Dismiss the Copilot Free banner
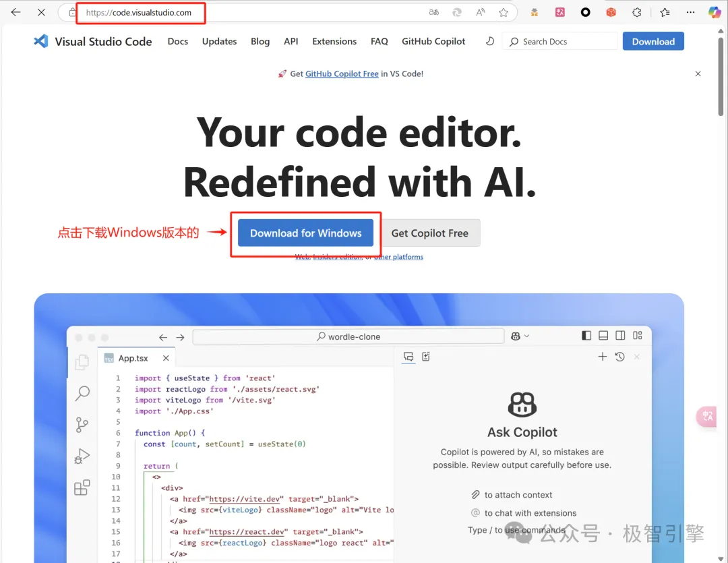The image size is (728, 563). click(698, 74)
